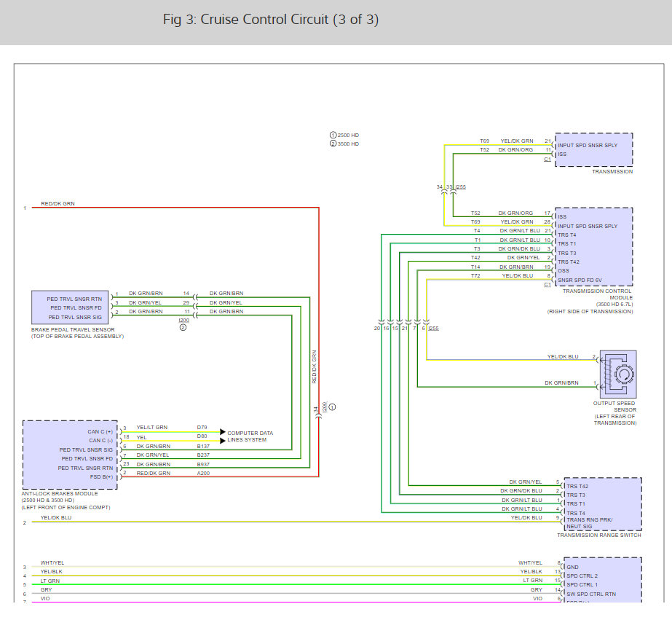Click YEL/DK BLU label at speed sensor pin 2
Screen dimensions: 672x620
point(563,357)
